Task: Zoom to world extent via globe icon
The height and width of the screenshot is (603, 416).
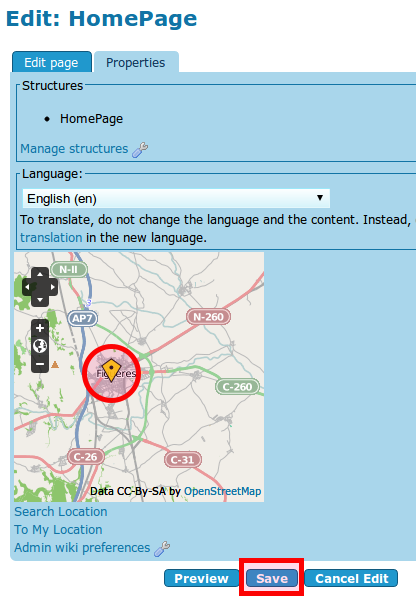Action: point(40,346)
